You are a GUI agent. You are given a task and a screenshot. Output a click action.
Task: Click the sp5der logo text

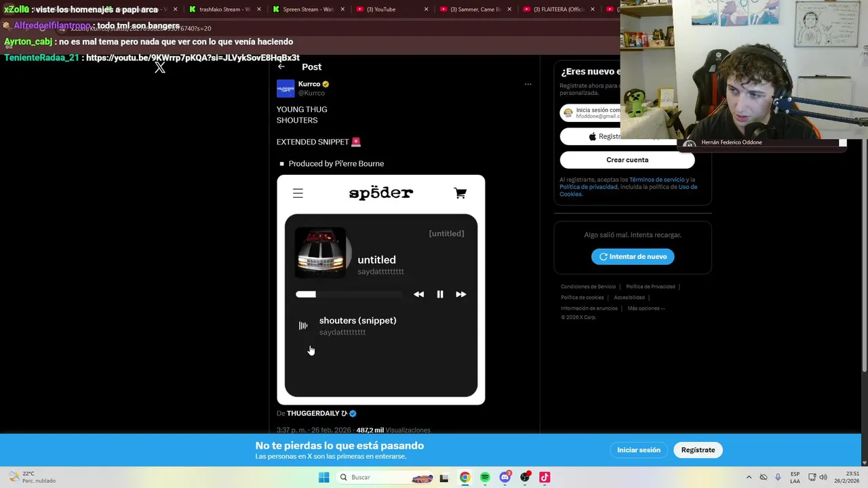coord(381,193)
